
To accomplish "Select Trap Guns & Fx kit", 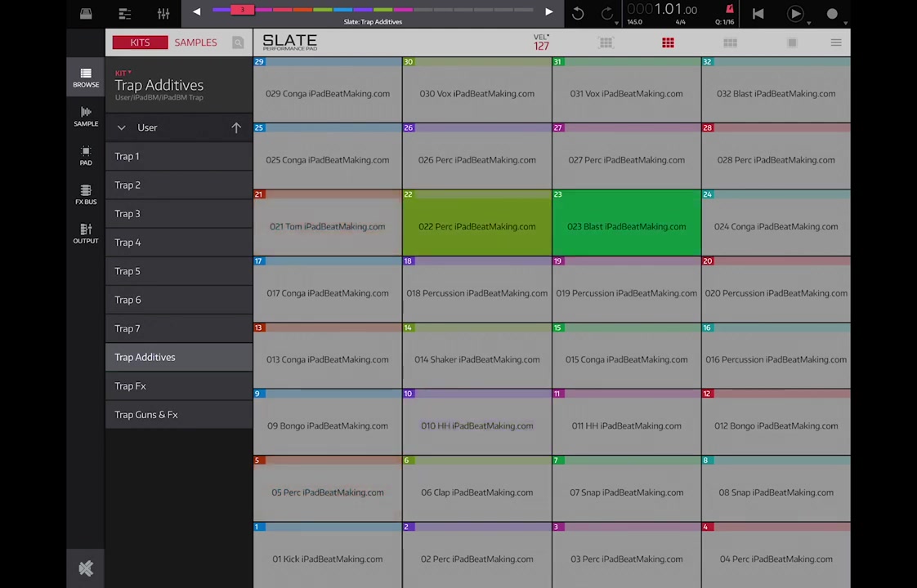I will tap(146, 414).
